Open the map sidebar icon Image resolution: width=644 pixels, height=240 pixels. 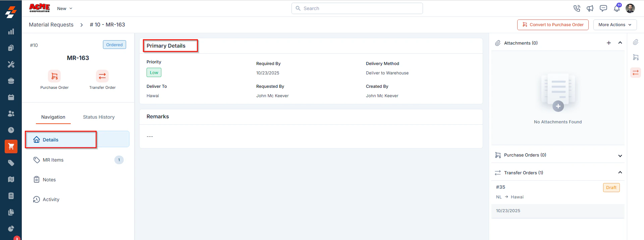tap(11, 179)
